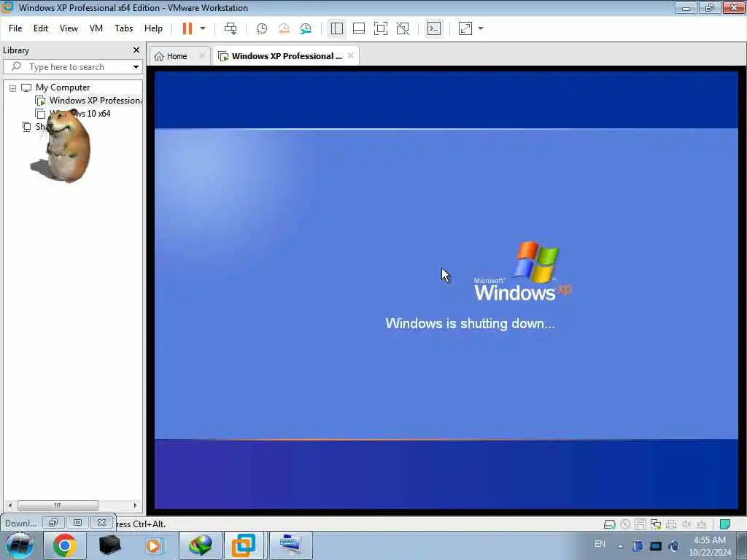747x560 pixels.
Task: Close the Home tab
Action: [202, 55]
